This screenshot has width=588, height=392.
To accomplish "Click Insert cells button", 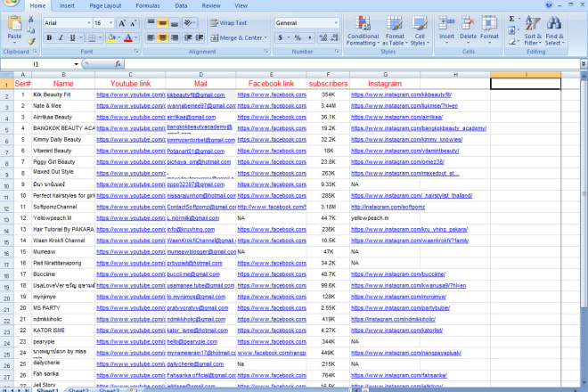I will (446, 30).
